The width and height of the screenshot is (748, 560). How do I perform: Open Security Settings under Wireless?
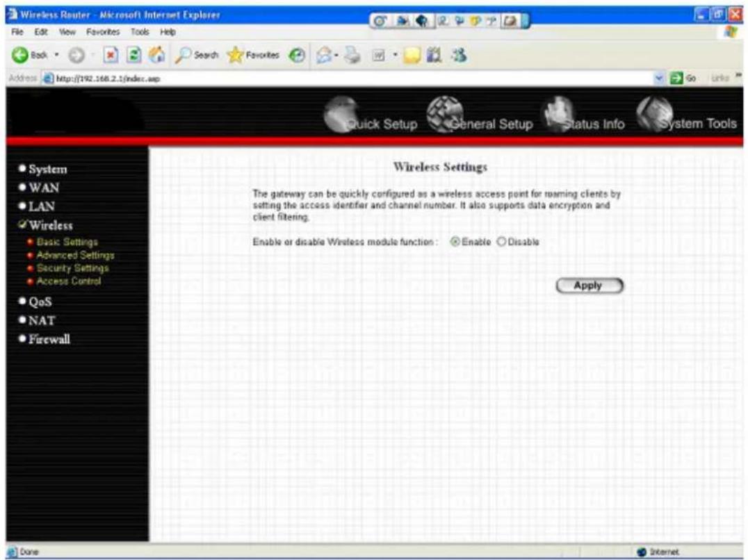point(72,268)
